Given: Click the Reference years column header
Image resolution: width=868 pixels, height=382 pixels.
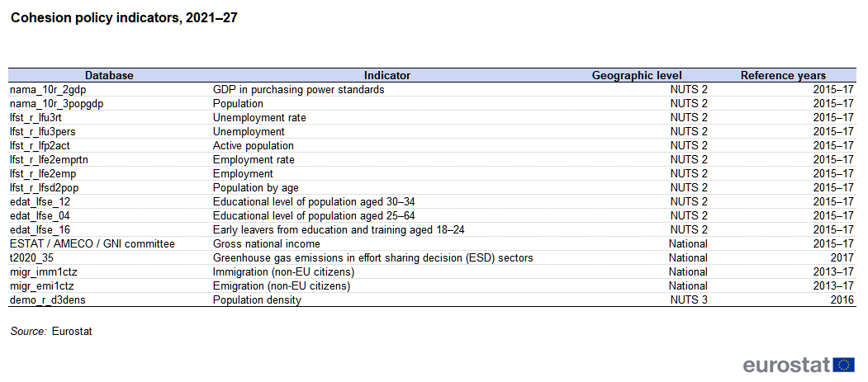Looking at the screenshot, I should (783, 75).
